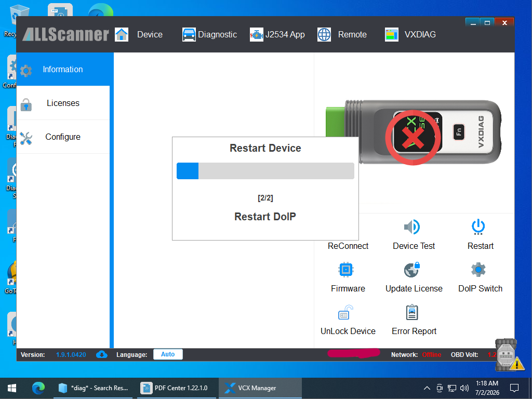Open the Configure sidebar item
This screenshot has width=532, height=399.
(63, 137)
